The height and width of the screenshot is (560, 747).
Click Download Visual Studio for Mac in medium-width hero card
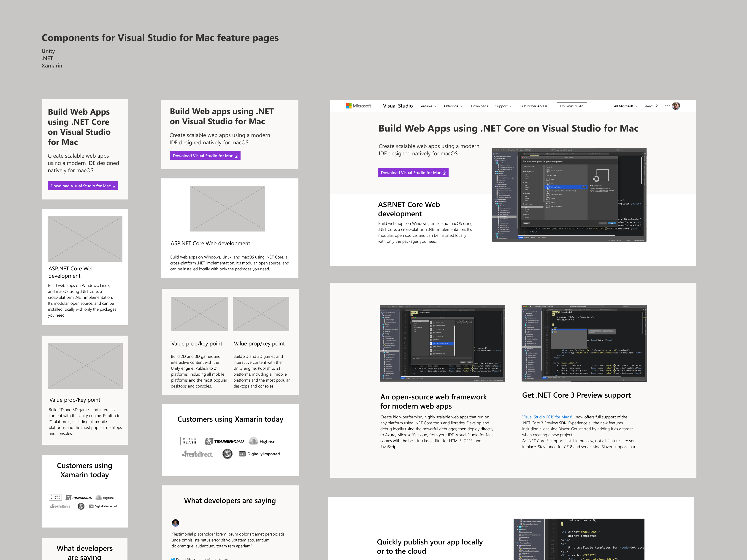point(205,156)
